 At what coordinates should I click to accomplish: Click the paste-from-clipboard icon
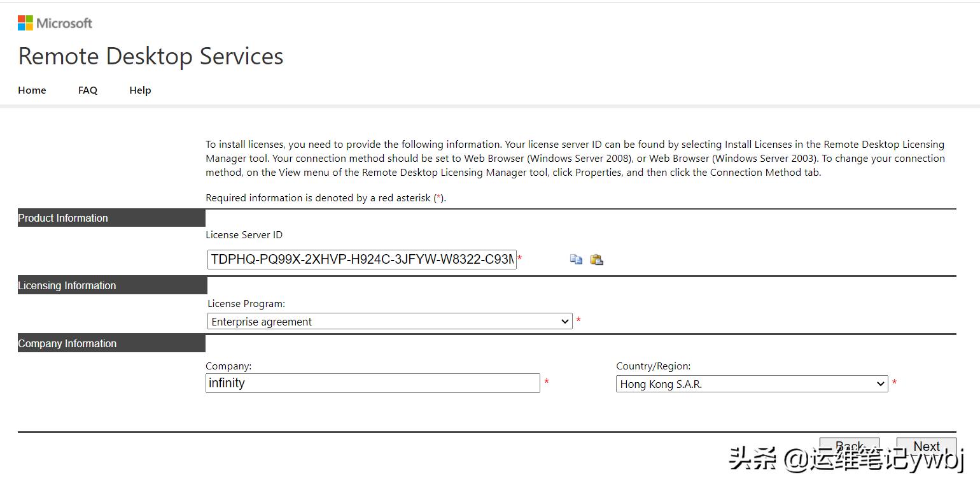click(x=597, y=259)
